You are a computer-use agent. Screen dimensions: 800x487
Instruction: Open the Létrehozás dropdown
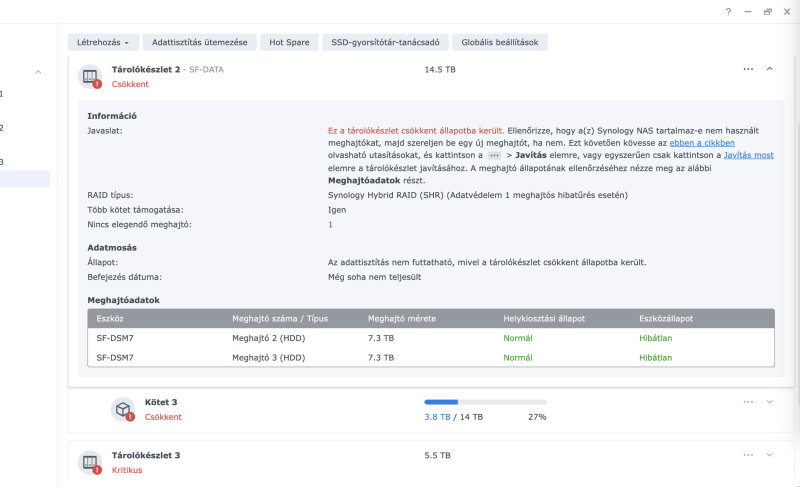coord(103,43)
